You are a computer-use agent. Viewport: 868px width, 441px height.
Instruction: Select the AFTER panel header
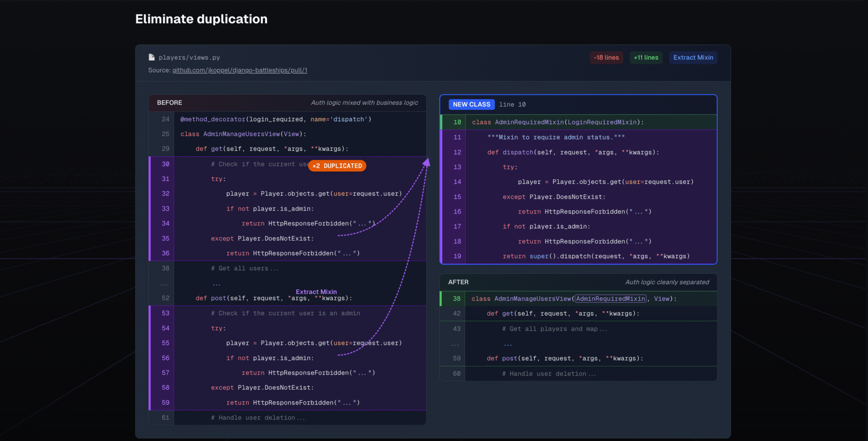click(x=458, y=282)
